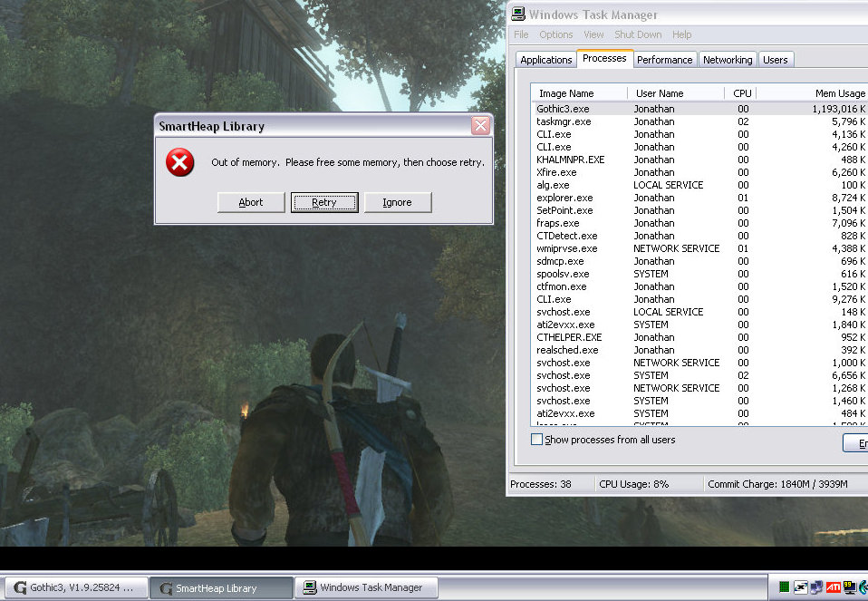The height and width of the screenshot is (601, 868).
Task: Select the spoolsv.exe process
Action: click(x=699, y=274)
